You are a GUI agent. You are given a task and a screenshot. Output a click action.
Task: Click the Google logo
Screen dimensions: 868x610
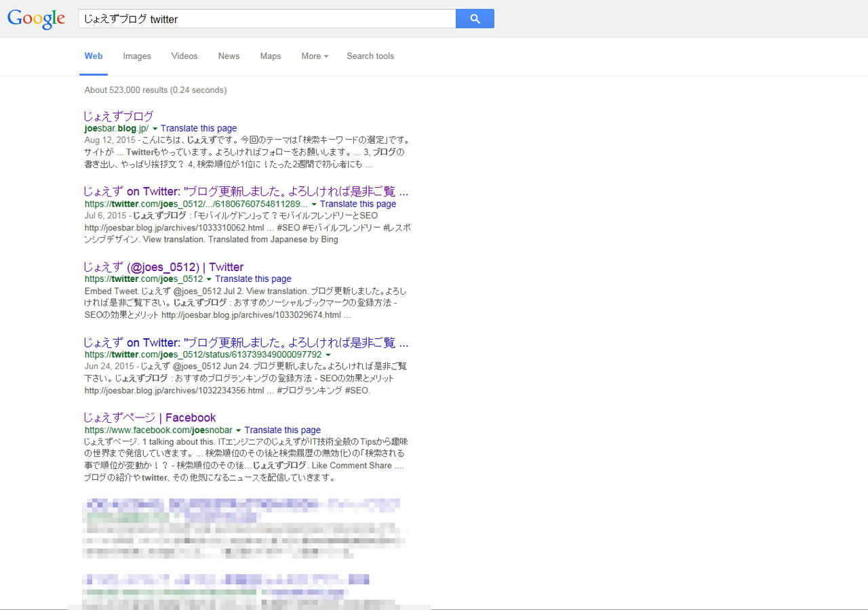pyautogui.click(x=36, y=19)
